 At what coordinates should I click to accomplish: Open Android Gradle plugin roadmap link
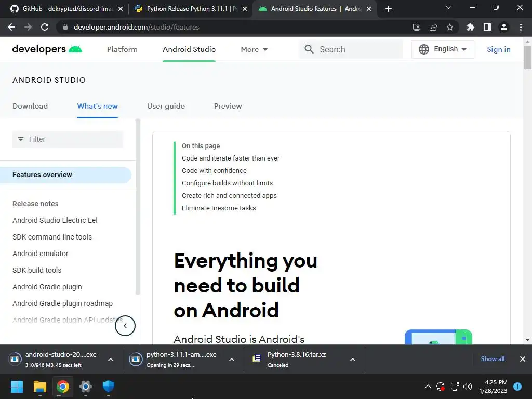pyautogui.click(x=62, y=303)
